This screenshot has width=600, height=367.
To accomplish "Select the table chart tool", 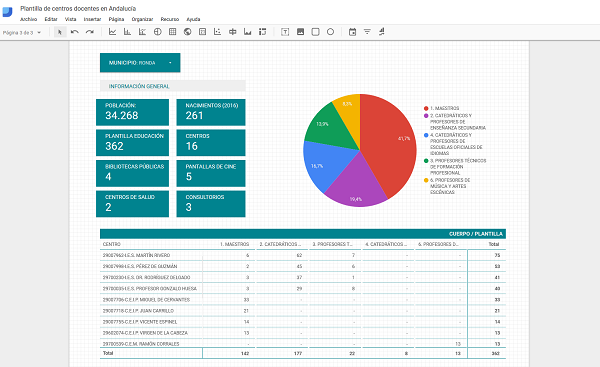I will pos(173,32).
